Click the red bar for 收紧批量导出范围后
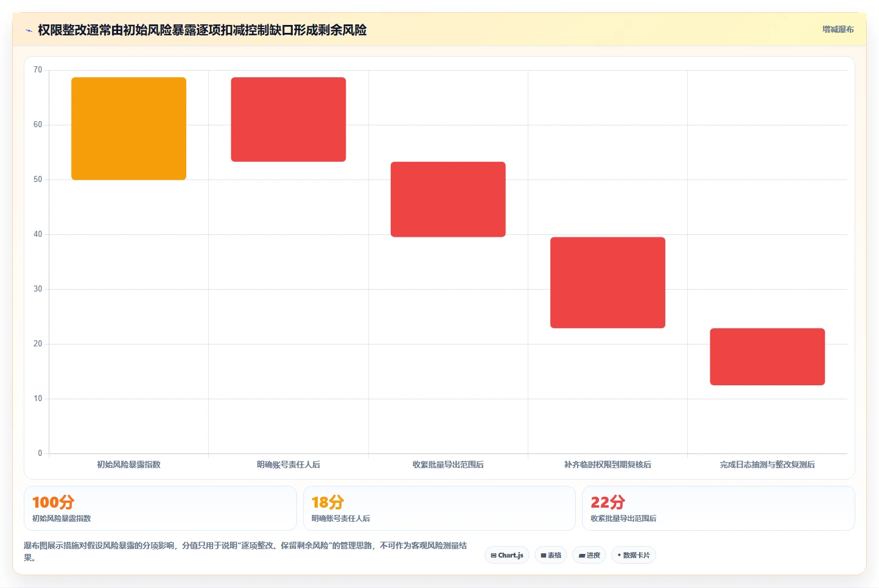This screenshot has height=588, width=879. 448,200
